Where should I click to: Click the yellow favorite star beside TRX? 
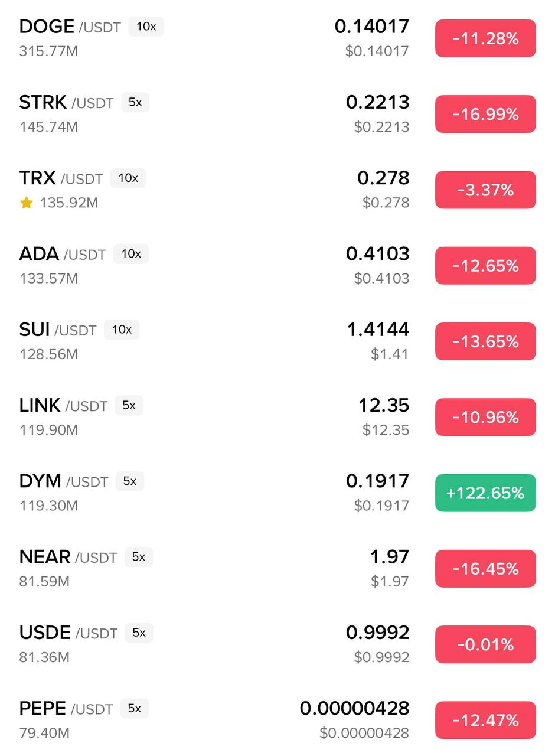pos(27,203)
